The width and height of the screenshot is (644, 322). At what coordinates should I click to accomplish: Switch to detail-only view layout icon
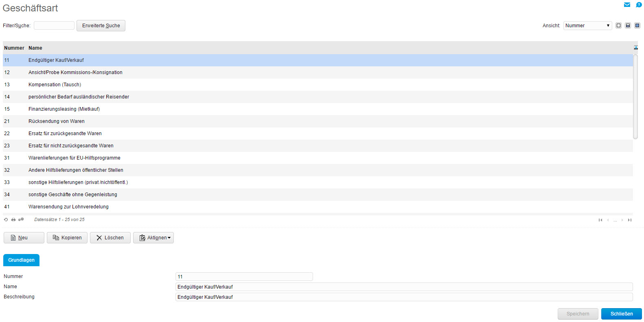(x=637, y=26)
